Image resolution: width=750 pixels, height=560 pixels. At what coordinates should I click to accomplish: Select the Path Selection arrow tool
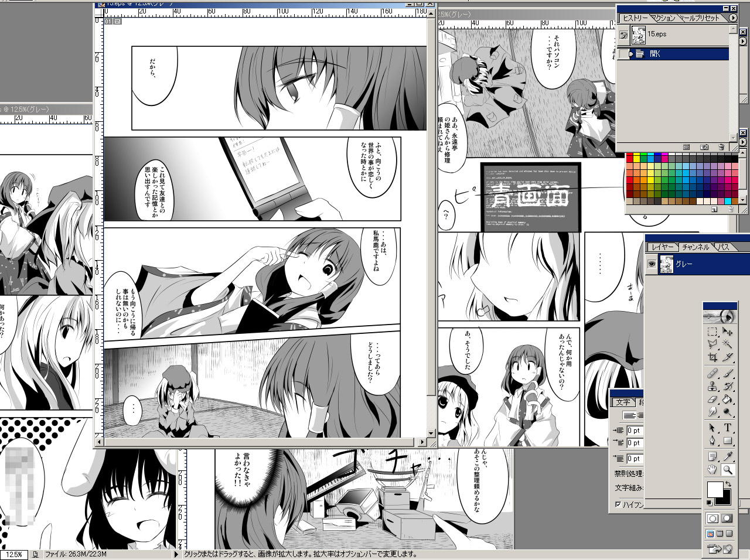click(x=712, y=428)
